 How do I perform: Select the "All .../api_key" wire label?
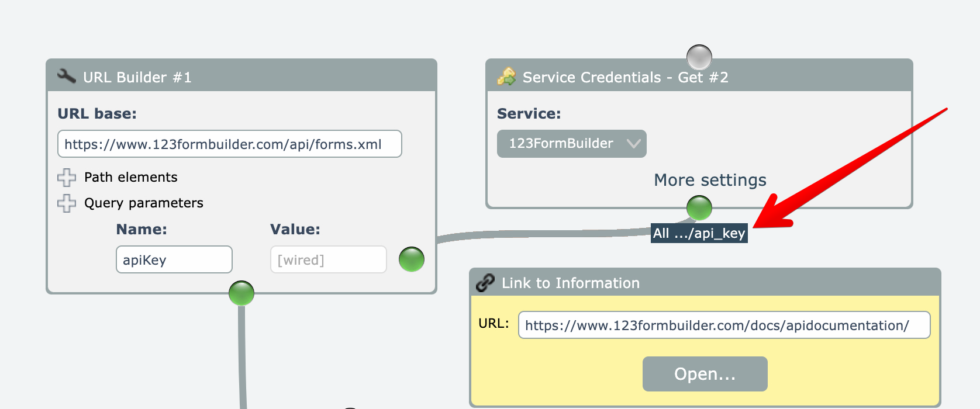coord(699,234)
